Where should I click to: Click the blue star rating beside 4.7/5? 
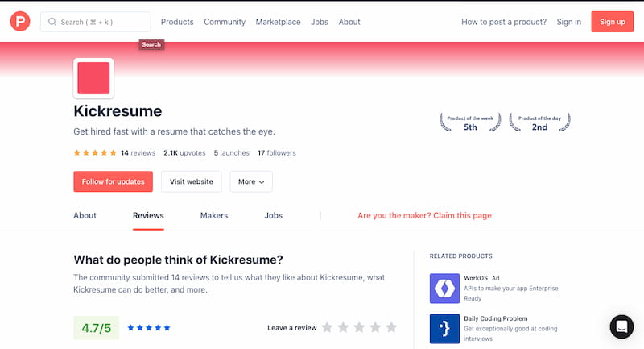(x=149, y=327)
